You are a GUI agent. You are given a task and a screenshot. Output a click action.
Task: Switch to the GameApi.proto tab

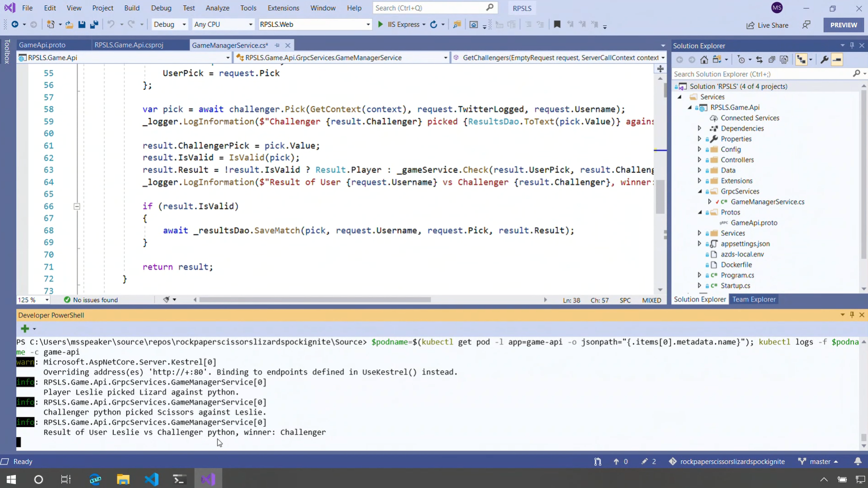pyautogui.click(x=42, y=45)
